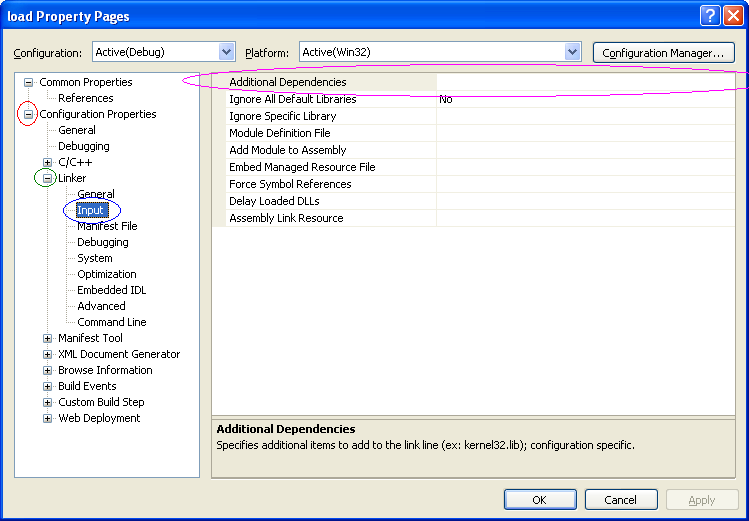Viewport: 749px width, 521px height.
Task: Select General under Configuration Properties
Action: click(x=76, y=130)
